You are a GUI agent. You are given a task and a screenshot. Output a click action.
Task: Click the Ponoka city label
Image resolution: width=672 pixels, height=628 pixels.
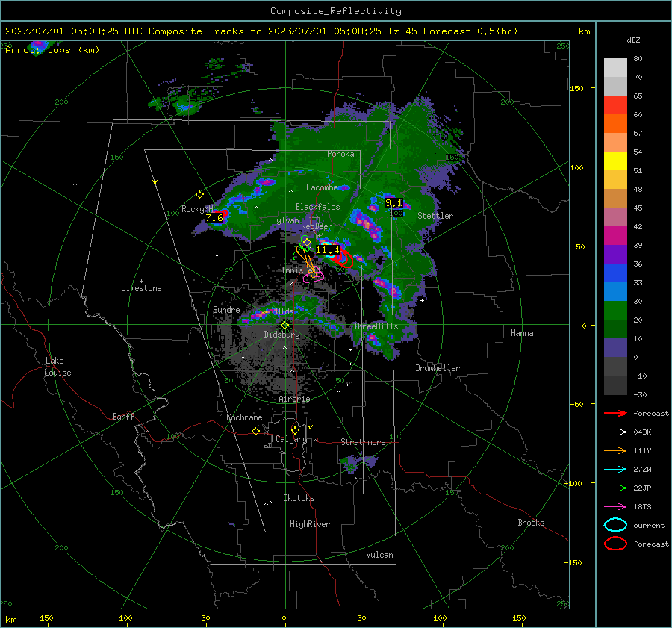coord(340,154)
